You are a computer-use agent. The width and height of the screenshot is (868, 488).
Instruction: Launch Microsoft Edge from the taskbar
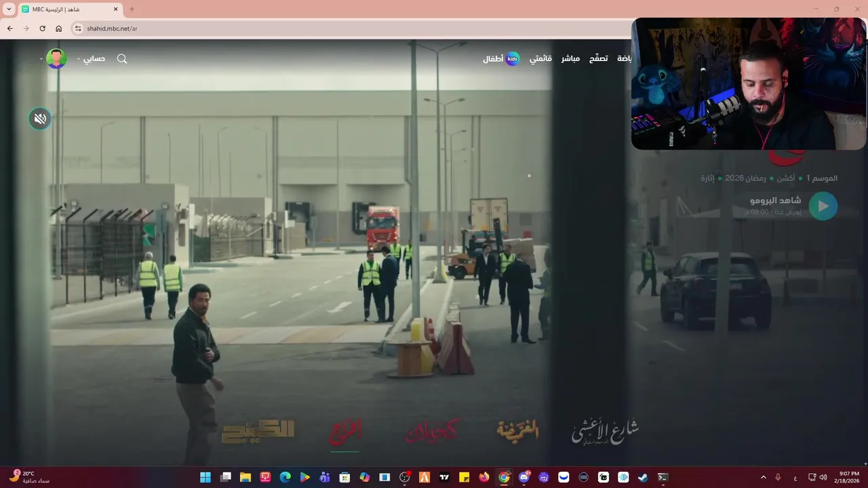285,477
